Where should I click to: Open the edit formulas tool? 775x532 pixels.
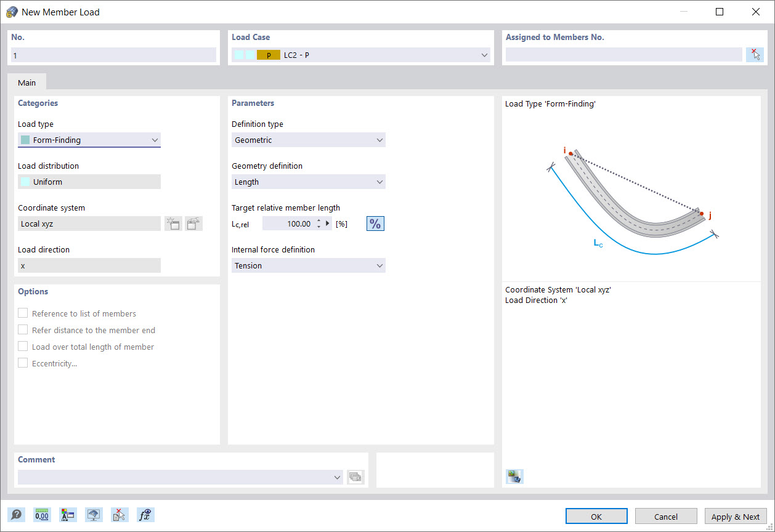[x=145, y=514]
